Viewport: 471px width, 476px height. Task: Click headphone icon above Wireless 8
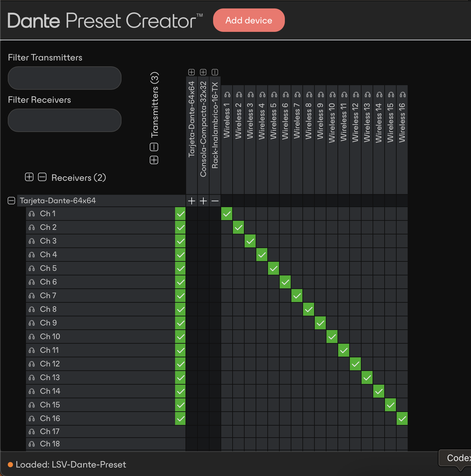click(x=309, y=95)
